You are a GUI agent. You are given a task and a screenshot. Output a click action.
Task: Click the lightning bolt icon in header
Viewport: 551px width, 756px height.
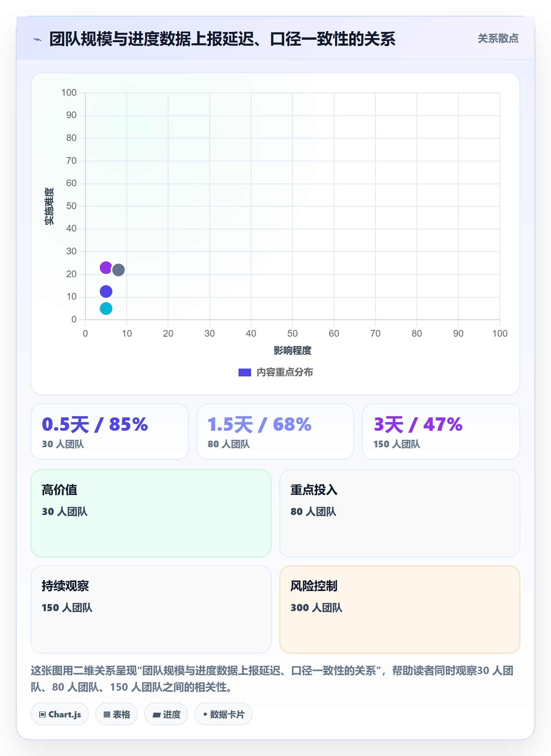[x=37, y=39]
